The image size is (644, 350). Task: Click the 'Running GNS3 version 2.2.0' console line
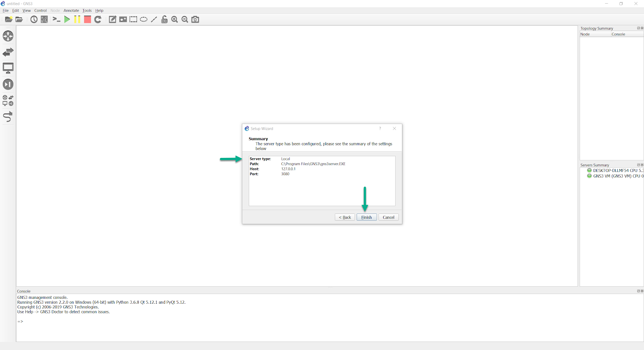pos(101,302)
